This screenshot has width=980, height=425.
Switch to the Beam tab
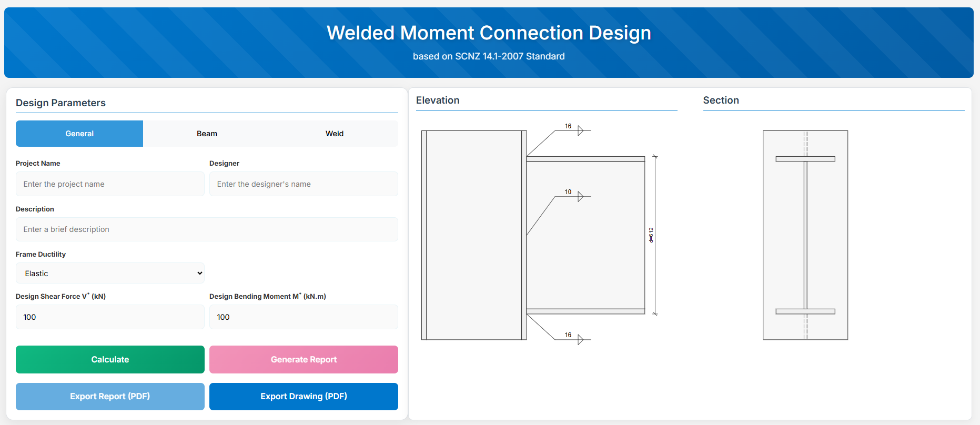207,134
